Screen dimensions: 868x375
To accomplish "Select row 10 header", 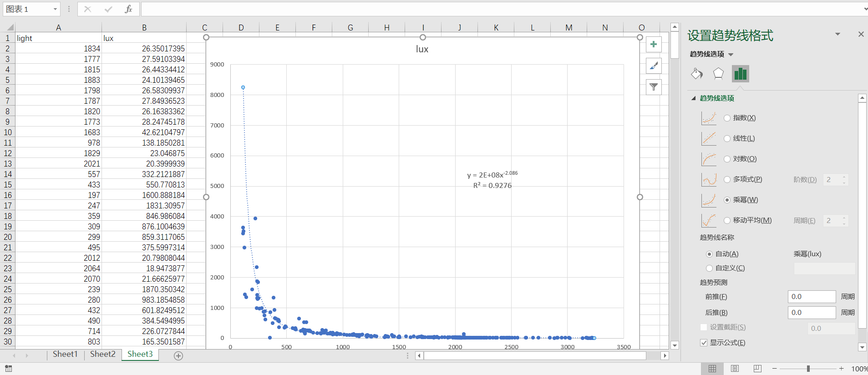I will click(8, 132).
